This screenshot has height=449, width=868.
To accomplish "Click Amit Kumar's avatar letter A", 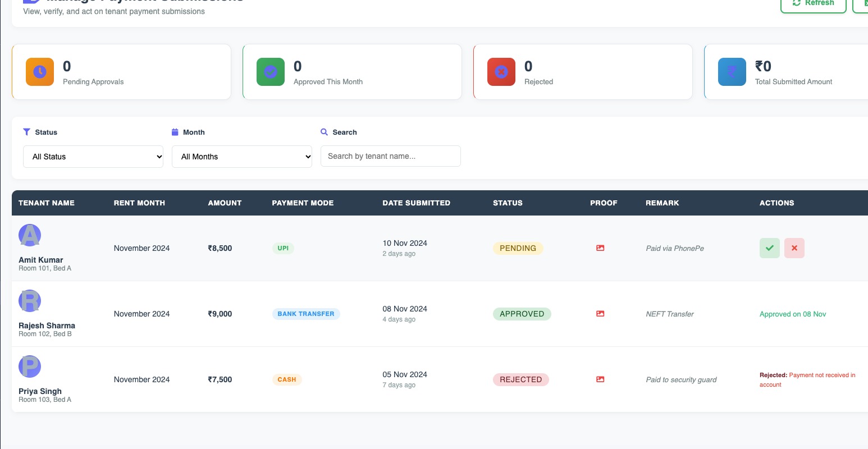I will (30, 235).
